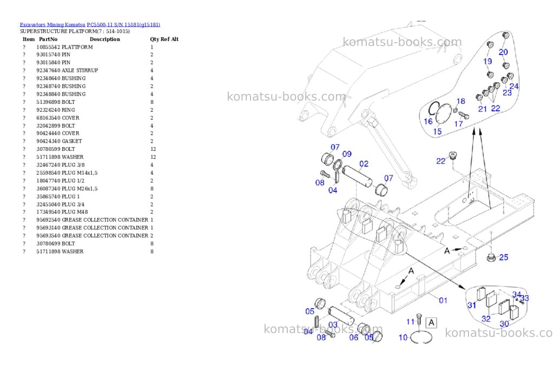Viewport: 554px width, 392px height.
Task: Select part number 10855542 PLATTFORM row
Action: point(88,47)
